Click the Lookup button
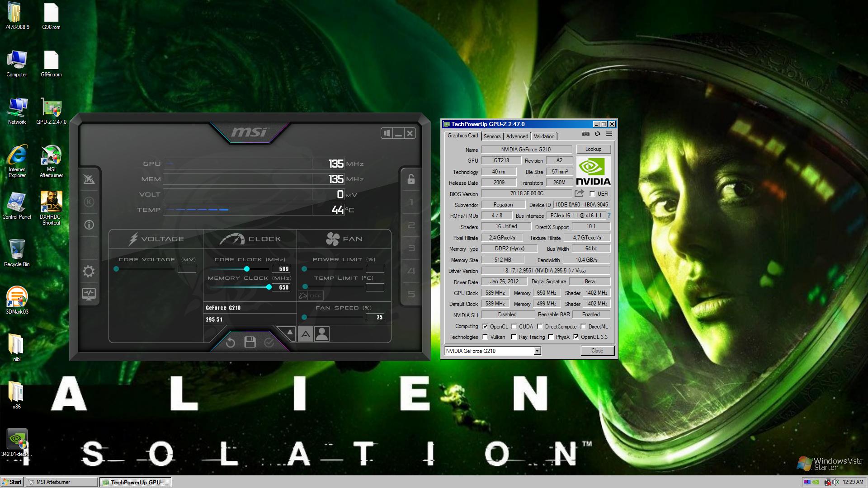The image size is (868, 488). click(593, 149)
